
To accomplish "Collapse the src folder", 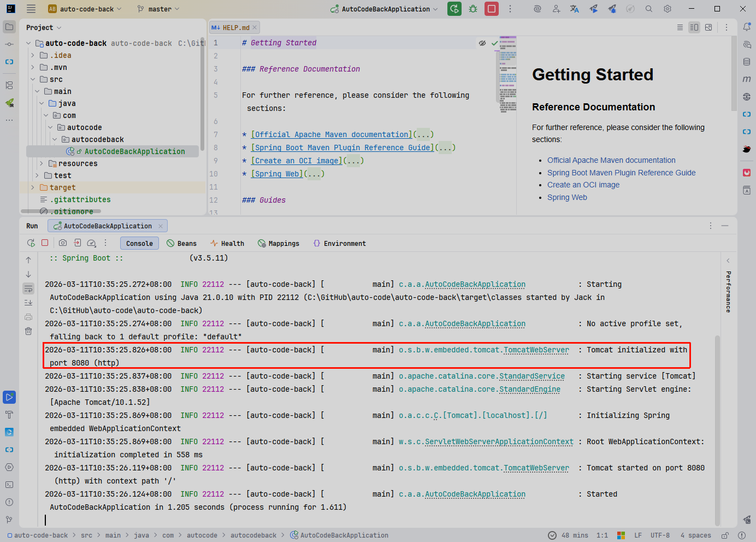I will 33,79.
